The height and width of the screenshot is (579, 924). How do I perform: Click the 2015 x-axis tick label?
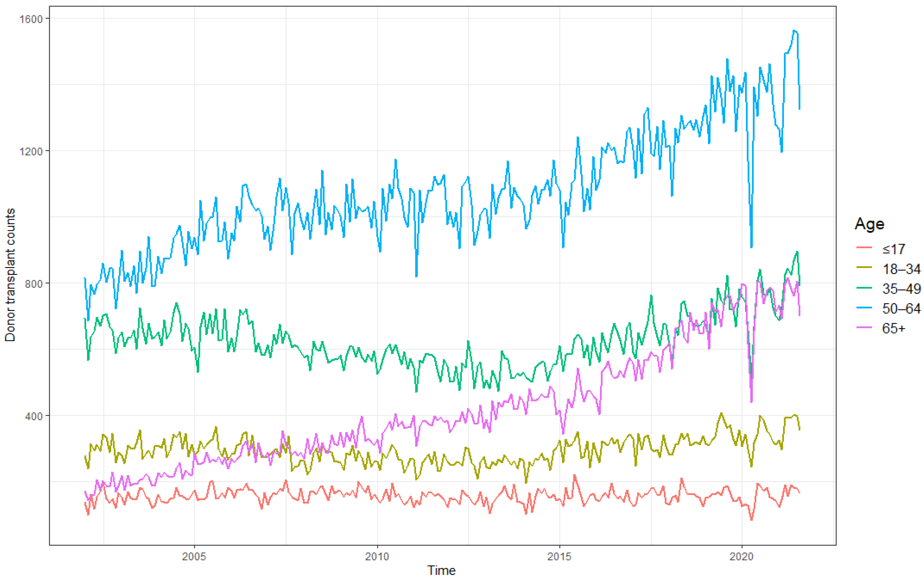pos(559,556)
